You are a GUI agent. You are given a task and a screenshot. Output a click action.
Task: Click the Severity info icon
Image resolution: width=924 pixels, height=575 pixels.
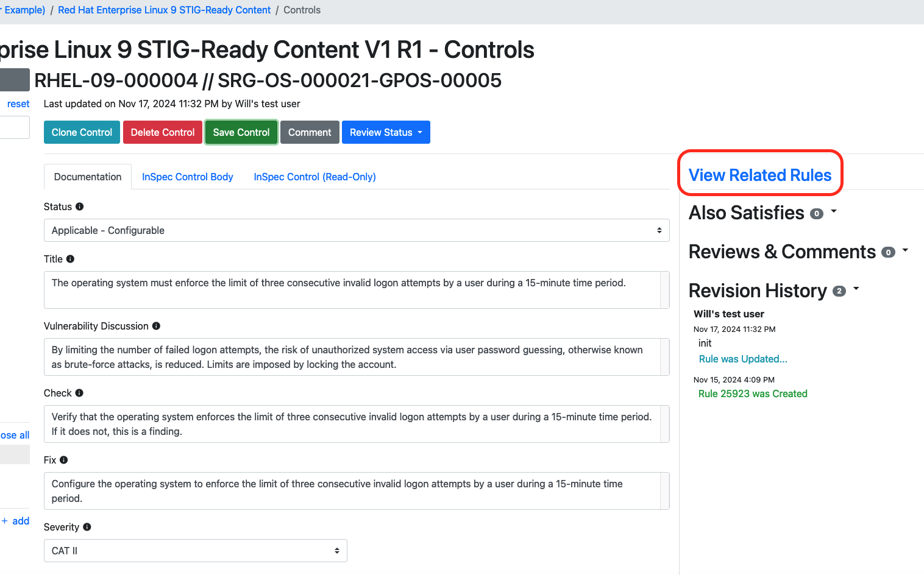(x=87, y=527)
